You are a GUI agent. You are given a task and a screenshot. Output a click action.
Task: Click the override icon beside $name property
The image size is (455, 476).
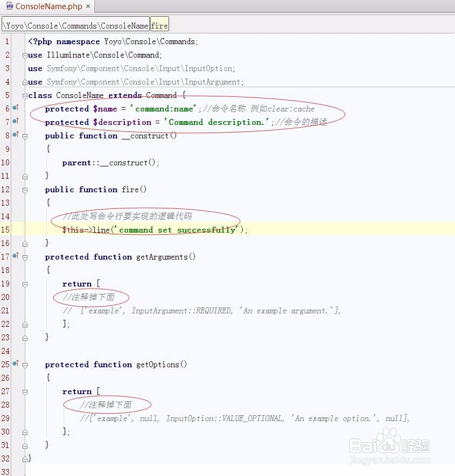[x=15, y=109]
